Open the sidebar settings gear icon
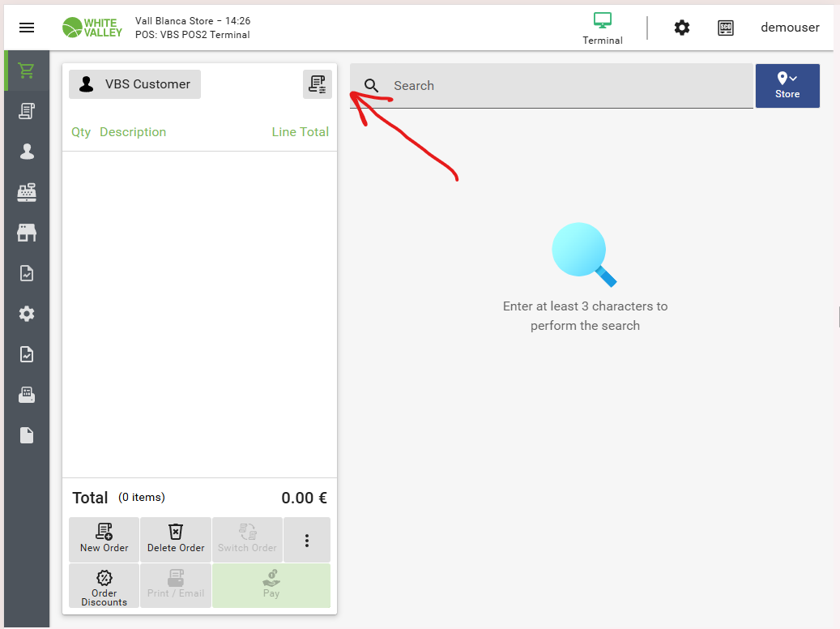This screenshot has height=629, width=840. click(26, 314)
